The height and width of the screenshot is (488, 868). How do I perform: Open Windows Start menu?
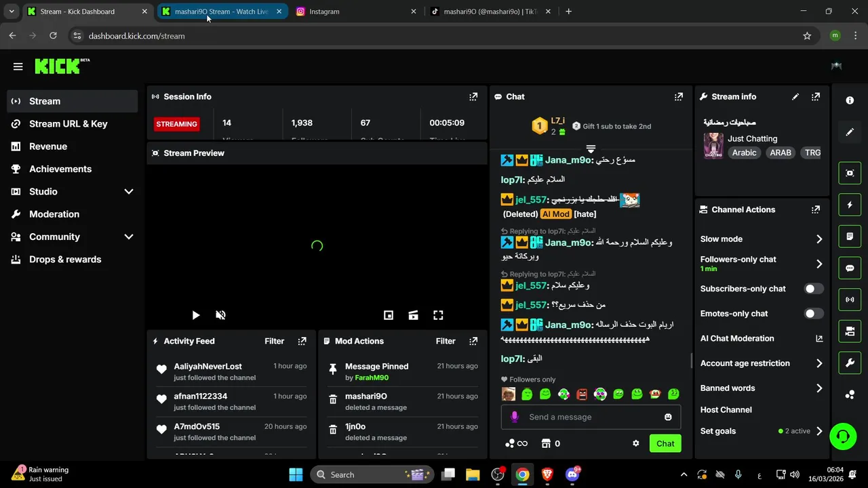(x=296, y=474)
